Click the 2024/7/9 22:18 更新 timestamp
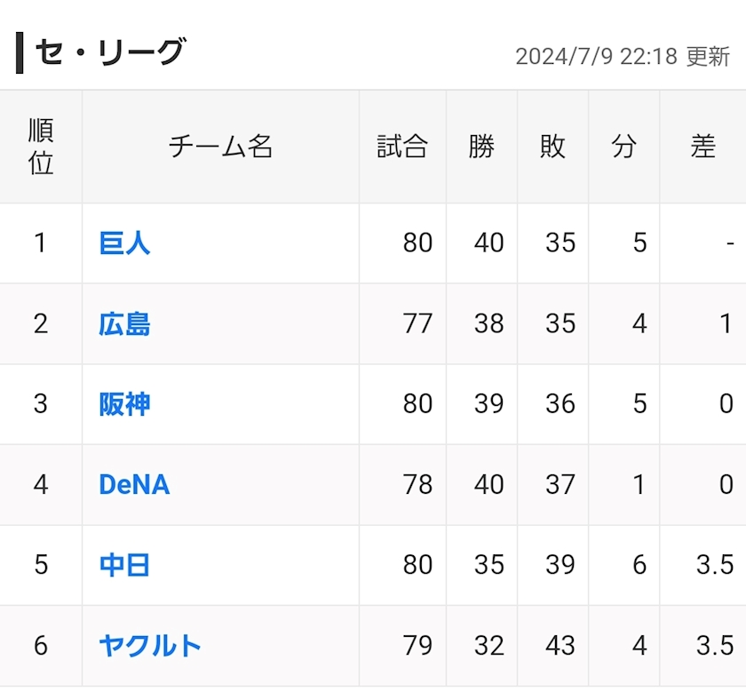Image resolution: width=746 pixels, height=700 pixels. [x=622, y=57]
